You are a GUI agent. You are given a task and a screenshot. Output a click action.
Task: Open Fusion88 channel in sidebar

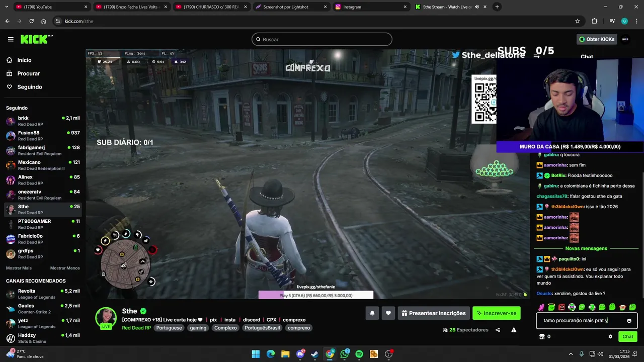(x=43, y=136)
